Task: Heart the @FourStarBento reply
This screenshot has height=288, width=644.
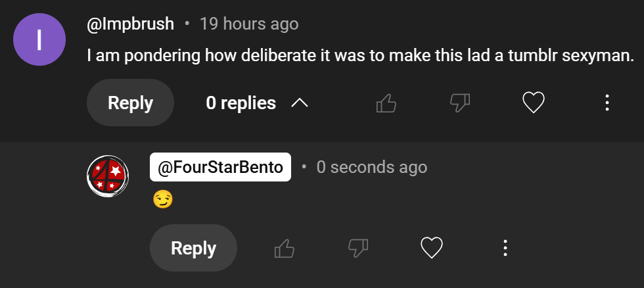Action: (x=432, y=249)
